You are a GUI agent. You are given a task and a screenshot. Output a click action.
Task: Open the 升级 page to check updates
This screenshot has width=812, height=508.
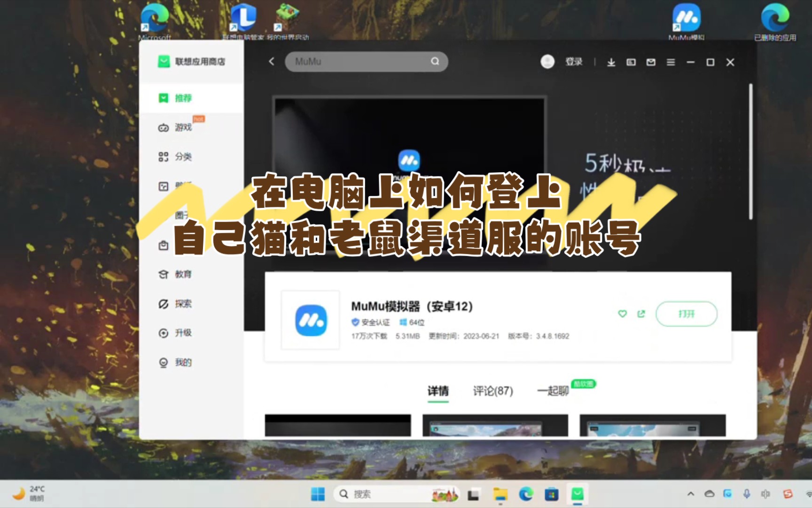click(183, 333)
